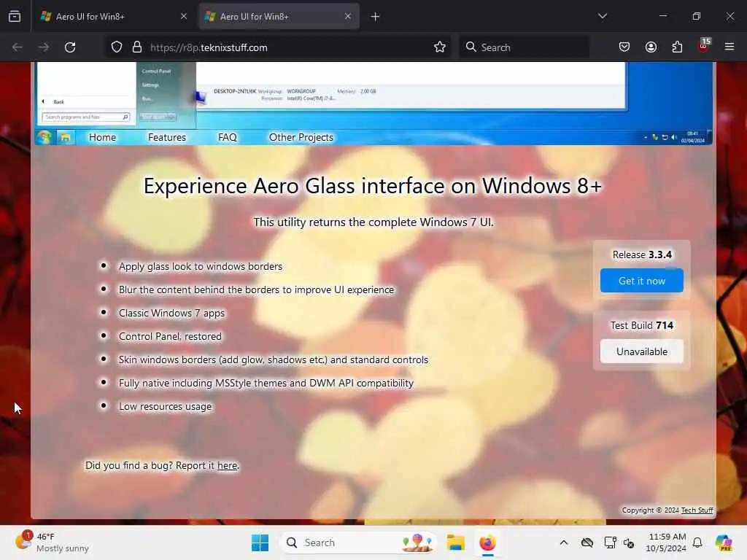
Task: Open Home page menu item
Action: [x=102, y=137]
